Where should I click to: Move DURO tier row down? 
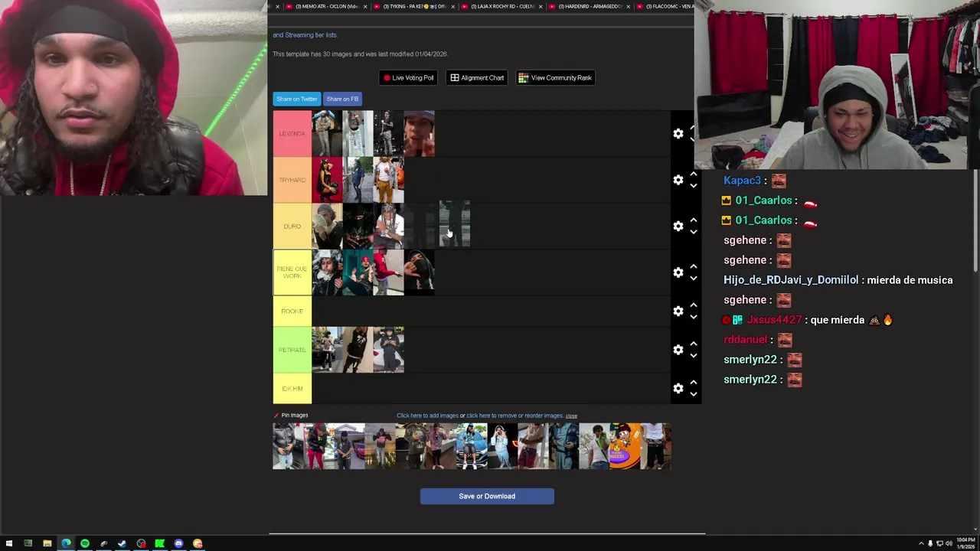pyautogui.click(x=694, y=232)
